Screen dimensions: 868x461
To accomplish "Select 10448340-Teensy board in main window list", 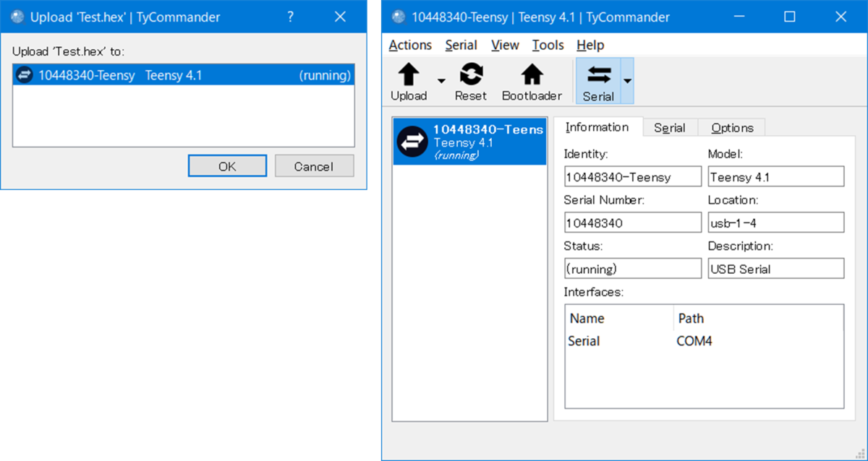I will [x=469, y=142].
